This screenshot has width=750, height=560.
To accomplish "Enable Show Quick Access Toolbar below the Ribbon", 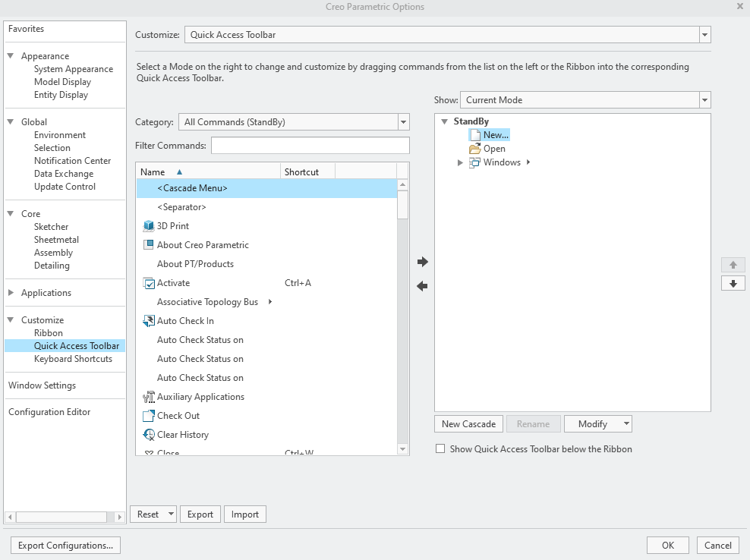I will [440, 448].
